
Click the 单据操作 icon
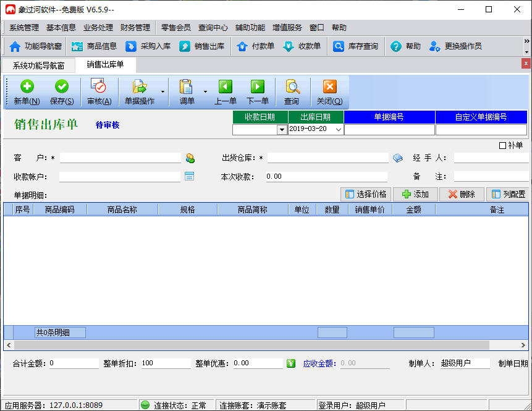[140, 92]
